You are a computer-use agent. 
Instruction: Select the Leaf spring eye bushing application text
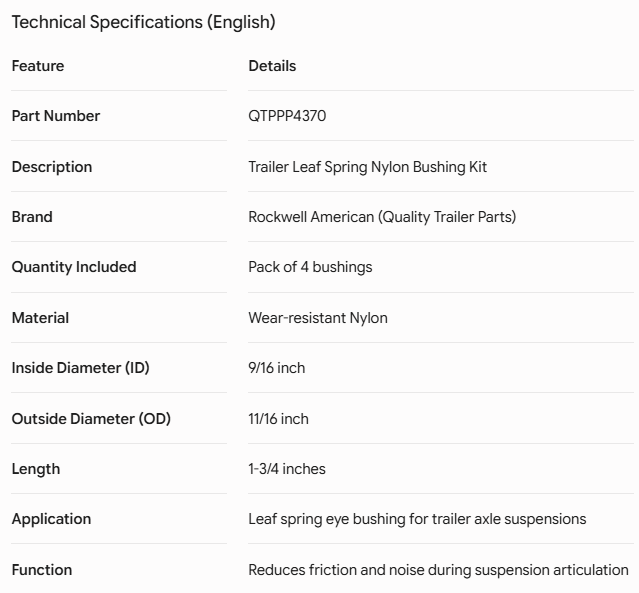[417, 519]
